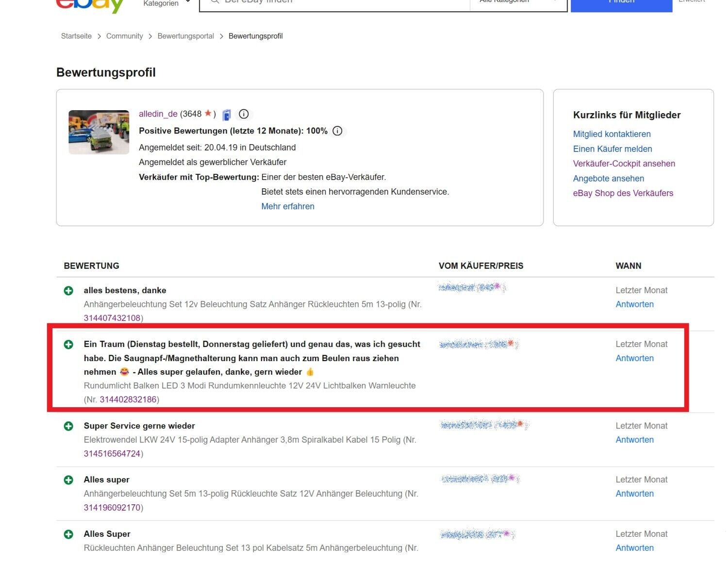This screenshot has height=564, width=728.
Task: Click the thumbs-up emoji in the review
Action: tap(310, 372)
